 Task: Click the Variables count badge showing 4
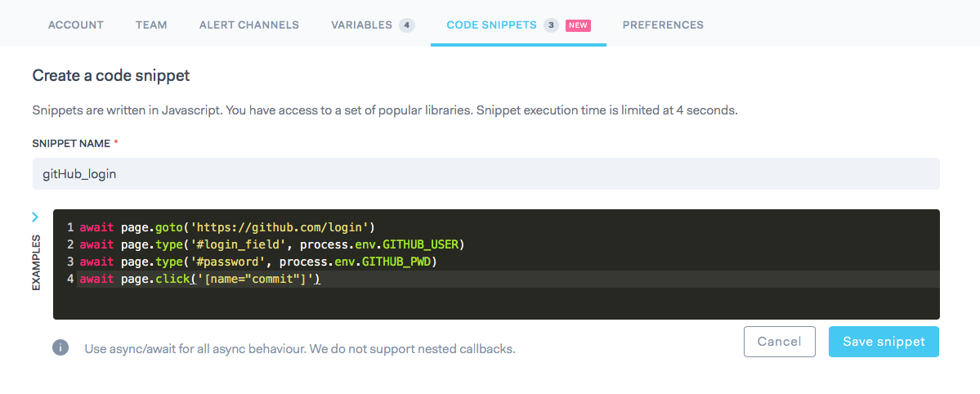(x=406, y=25)
